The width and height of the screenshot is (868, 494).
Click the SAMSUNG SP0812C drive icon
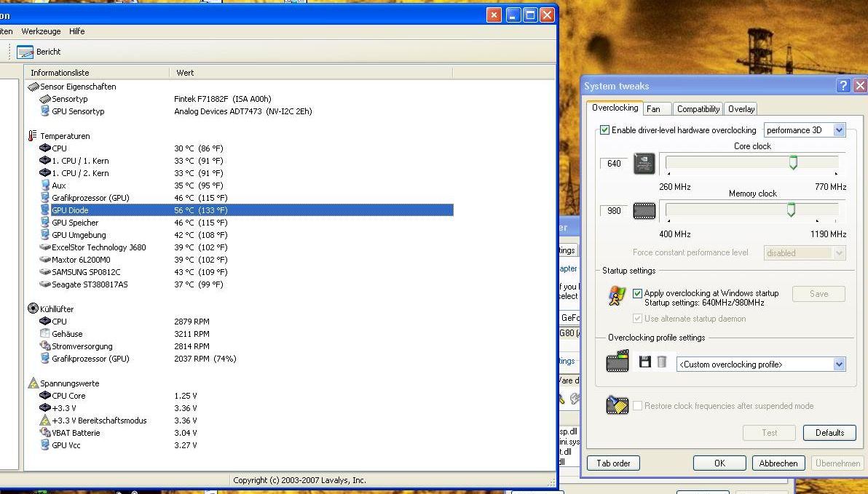[x=45, y=272]
